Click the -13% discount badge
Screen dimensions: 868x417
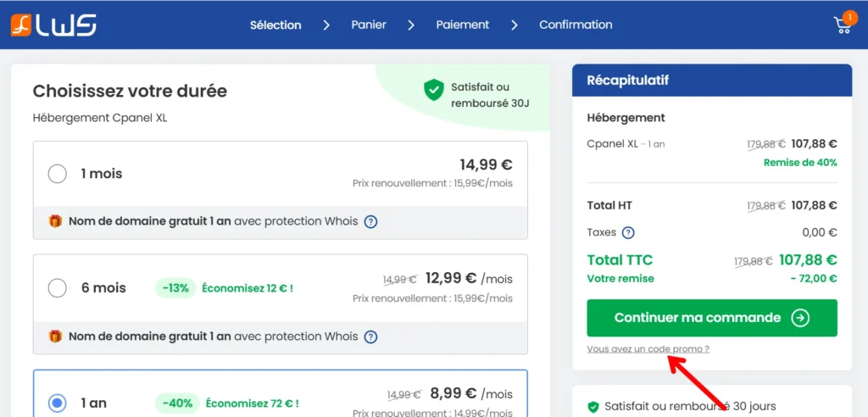point(175,288)
